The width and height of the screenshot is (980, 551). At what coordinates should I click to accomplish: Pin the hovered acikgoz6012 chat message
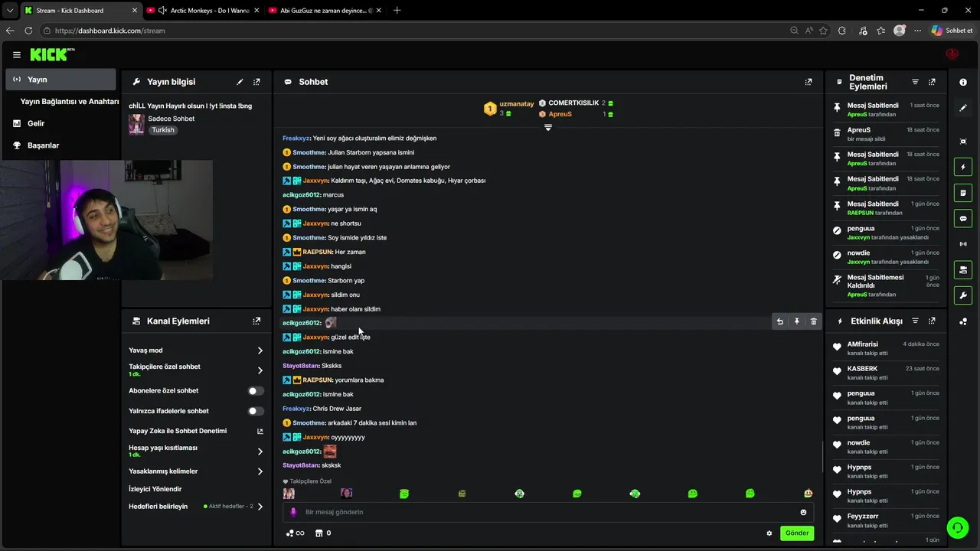(x=796, y=322)
